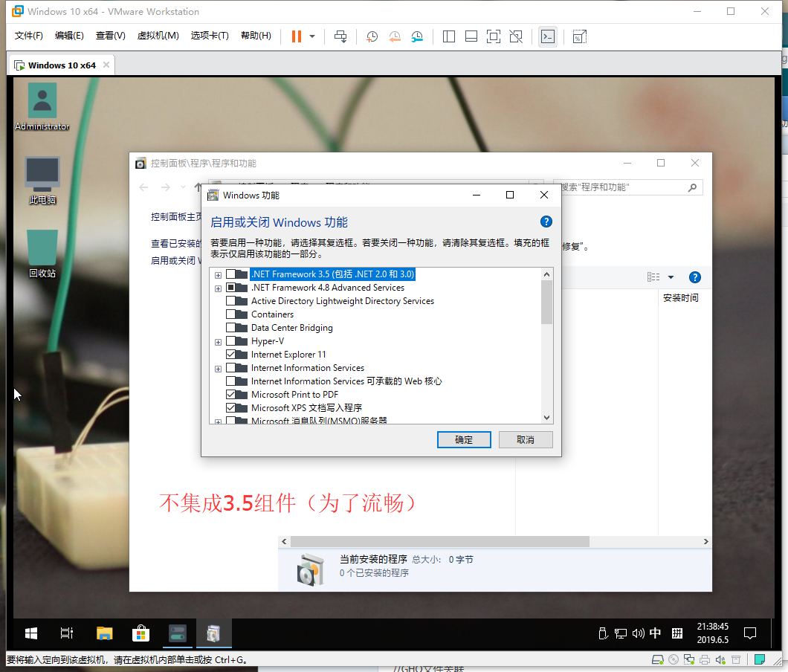
Task: Select the 此电脑 desktop icon
Action: tap(42, 181)
